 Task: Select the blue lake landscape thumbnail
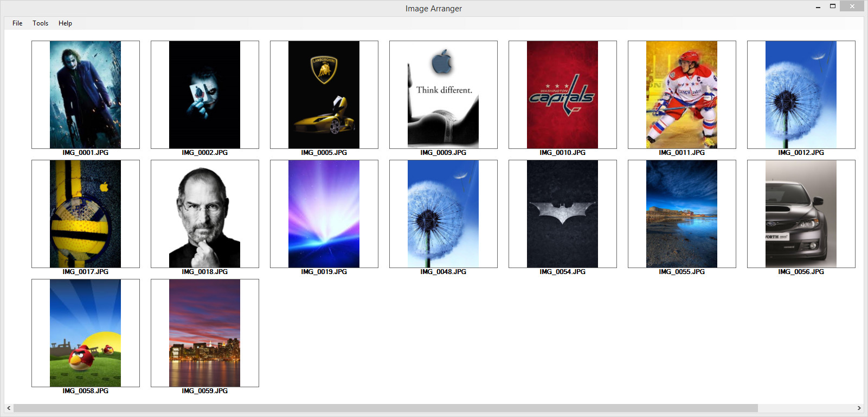(682, 214)
